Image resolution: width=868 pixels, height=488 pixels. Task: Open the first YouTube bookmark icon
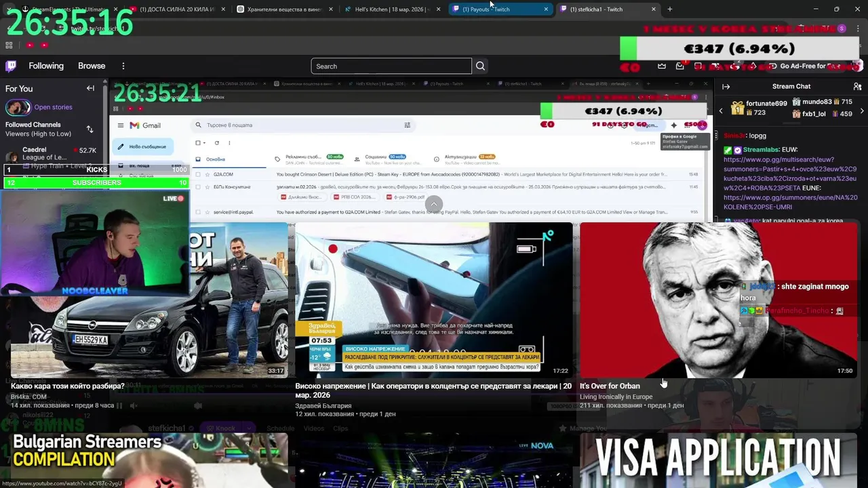[30, 45]
